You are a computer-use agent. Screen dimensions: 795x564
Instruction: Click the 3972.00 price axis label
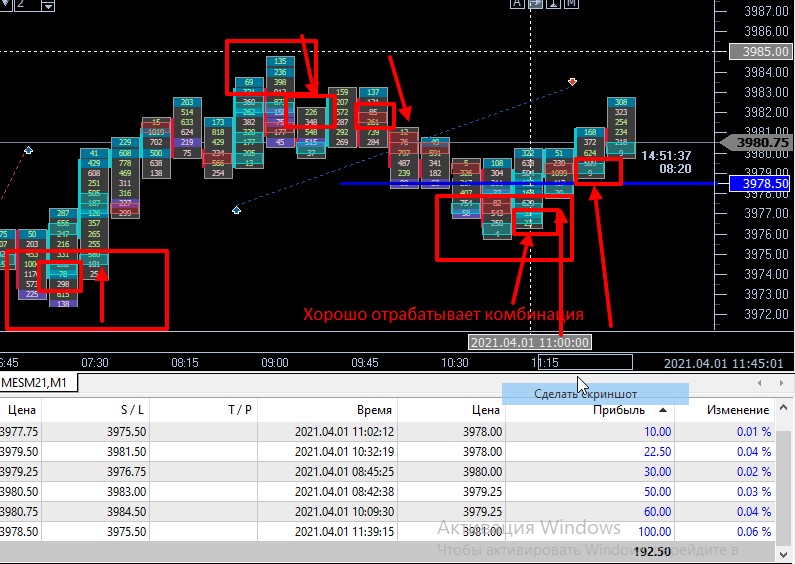click(766, 314)
